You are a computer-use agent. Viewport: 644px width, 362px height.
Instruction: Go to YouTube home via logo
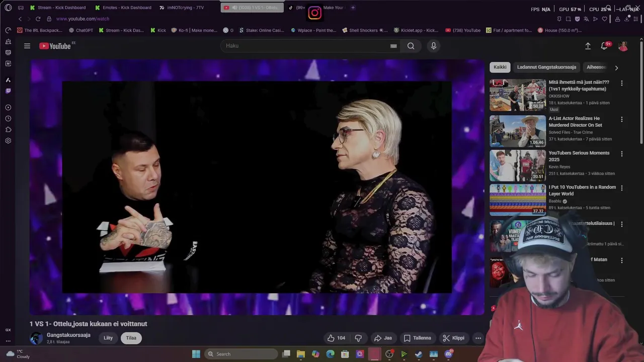55,46
